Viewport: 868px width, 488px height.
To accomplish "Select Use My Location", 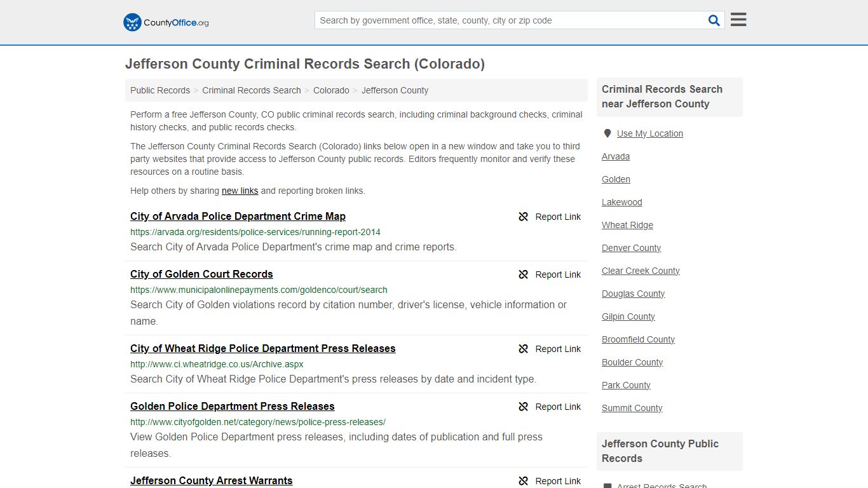I will 650,133.
